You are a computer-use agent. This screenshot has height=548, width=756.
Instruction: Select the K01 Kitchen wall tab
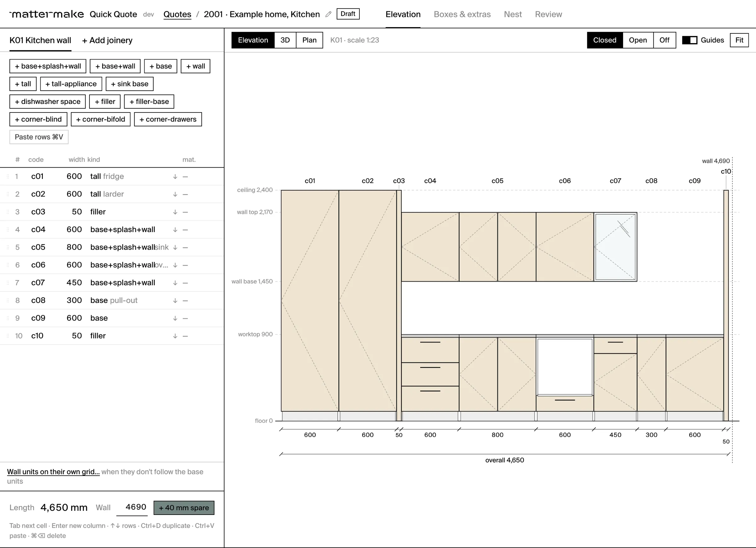[40, 40]
